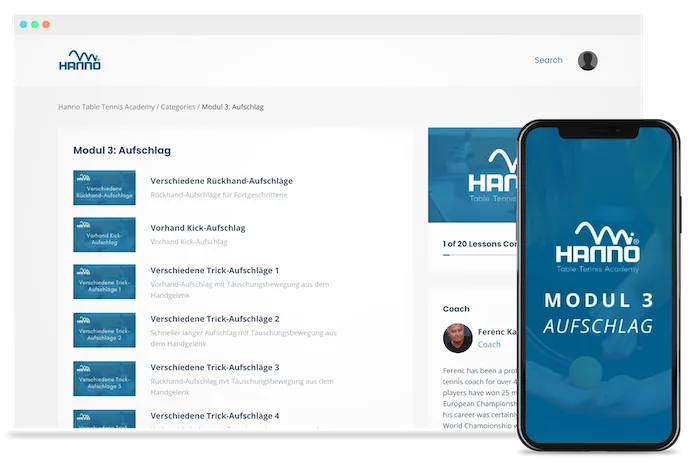Click the red window control dot
Screen dimensions: 700x467
click(46, 25)
